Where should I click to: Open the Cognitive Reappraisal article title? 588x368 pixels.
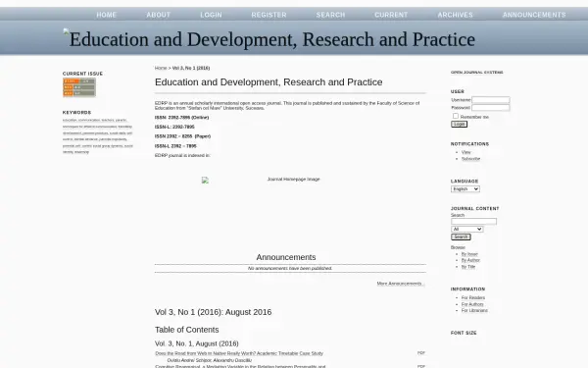tap(240, 366)
